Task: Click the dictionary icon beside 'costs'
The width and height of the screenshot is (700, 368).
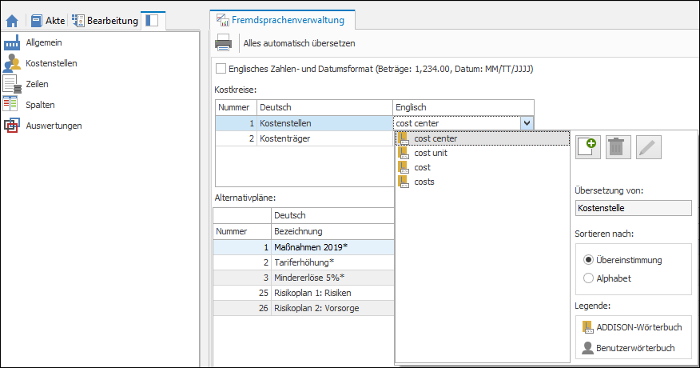Action: [x=404, y=182]
